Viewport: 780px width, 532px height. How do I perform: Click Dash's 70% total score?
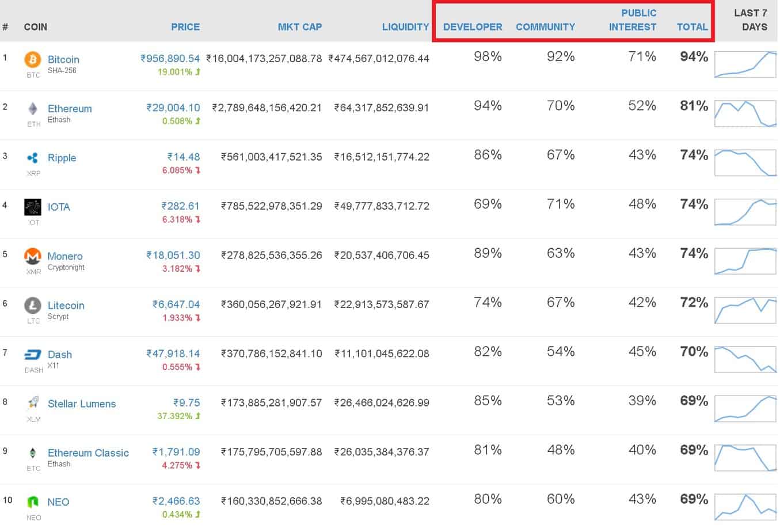pyautogui.click(x=694, y=352)
